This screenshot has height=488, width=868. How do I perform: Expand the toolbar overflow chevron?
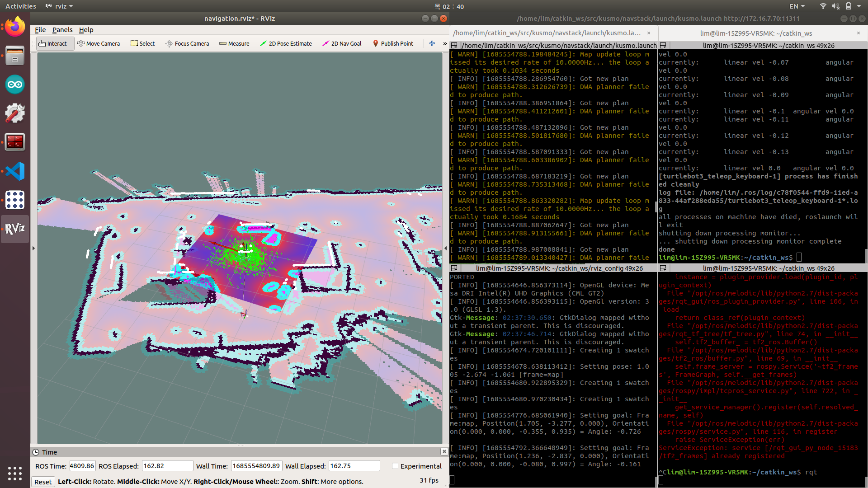[x=445, y=43]
